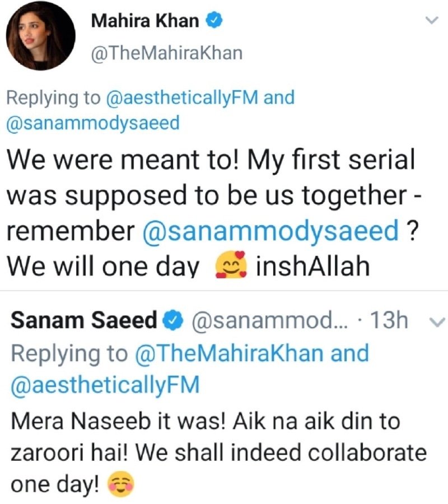
Task: Open the @TheMahiraKhan handle below the name
Action: tap(166, 53)
